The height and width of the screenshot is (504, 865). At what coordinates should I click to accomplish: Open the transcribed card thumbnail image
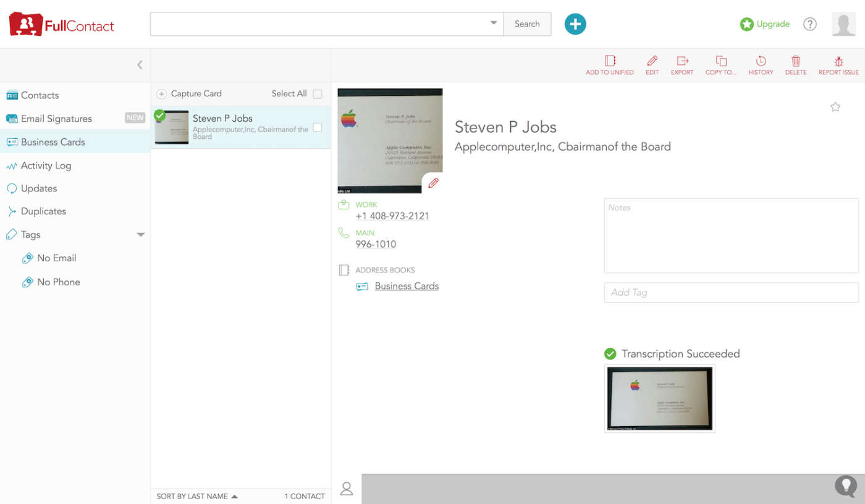tap(659, 398)
